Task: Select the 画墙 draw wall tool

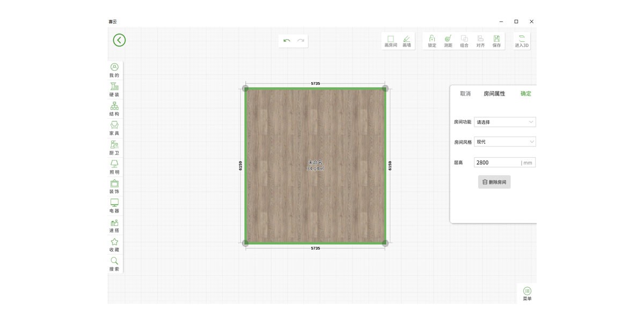Action: coord(407,41)
